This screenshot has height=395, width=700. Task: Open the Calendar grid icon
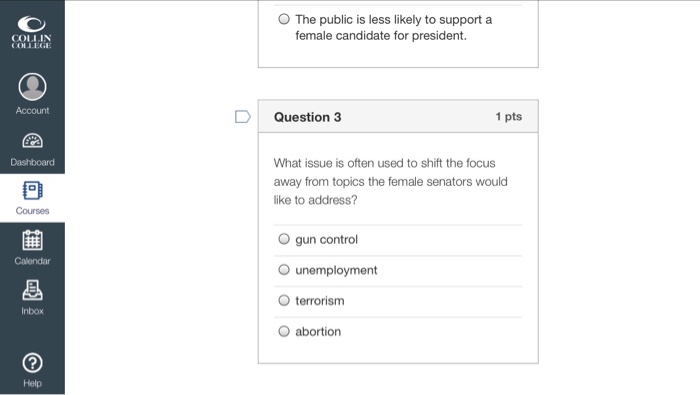(x=32, y=240)
